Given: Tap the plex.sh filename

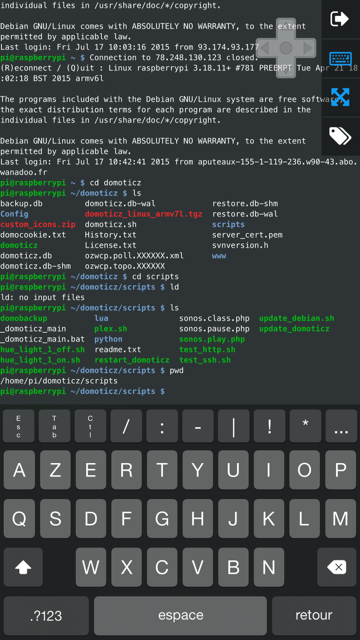Looking at the screenshot, I should (x=111, y=329).
